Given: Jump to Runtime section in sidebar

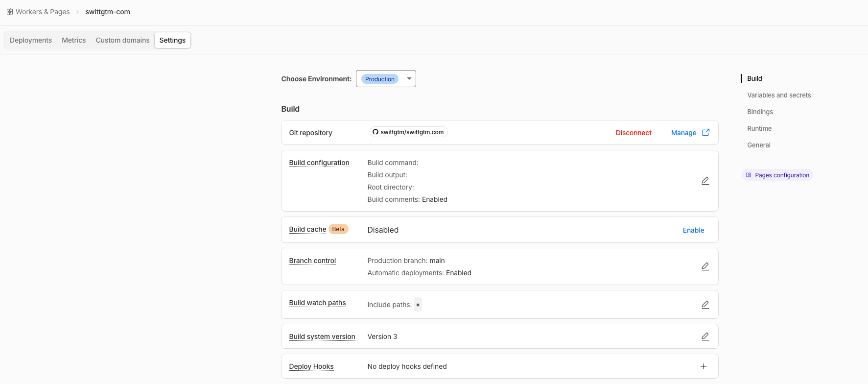Looking at the screenshot, I should click(759, 128).
